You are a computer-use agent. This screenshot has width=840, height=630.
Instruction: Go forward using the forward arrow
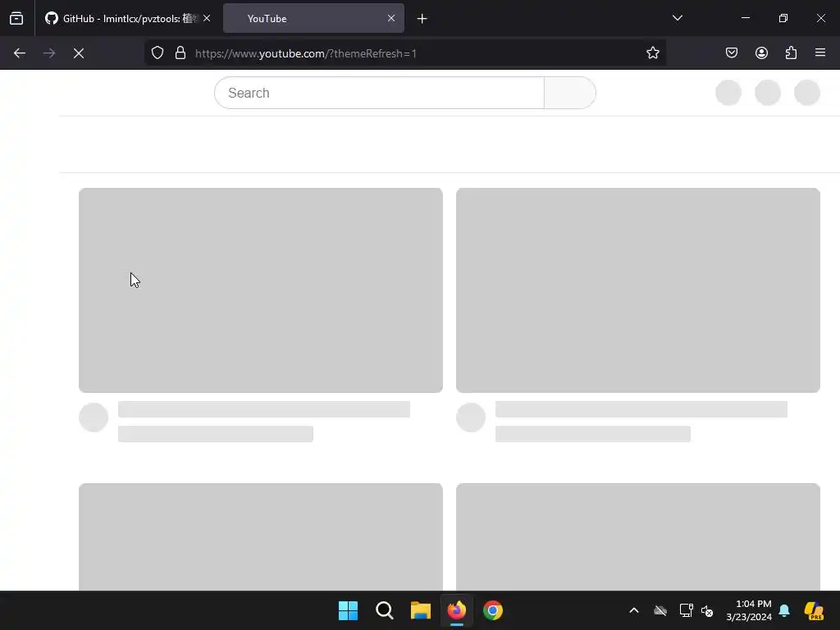coord(49,53)
